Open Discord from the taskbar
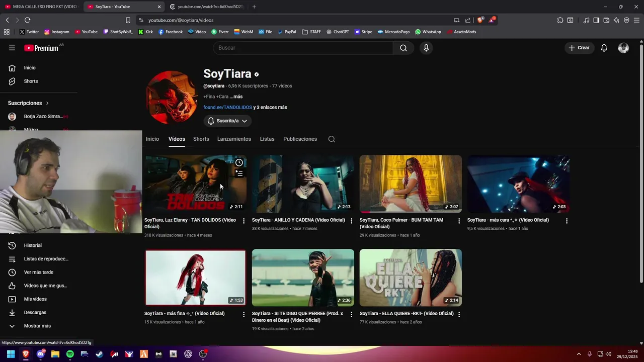This screenshot has height=362, width=644. (41, 354)
